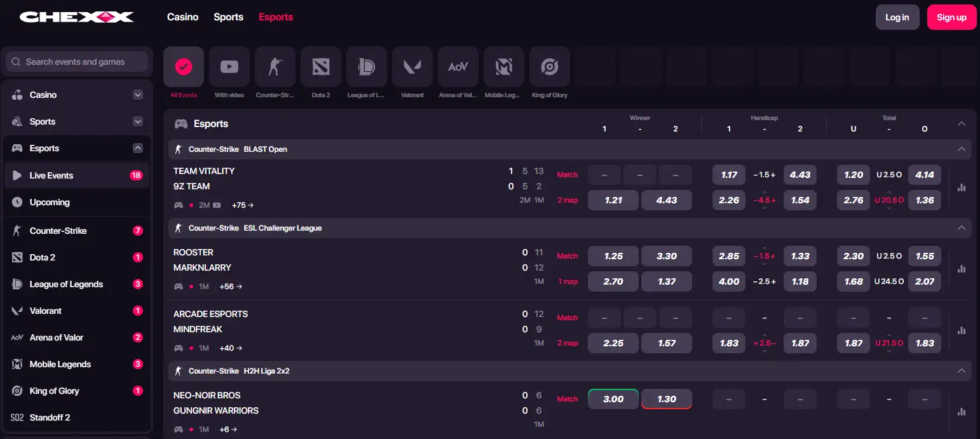Select the King of Glory filter tile
The image size is (980, 439).
tap(550, 67)
